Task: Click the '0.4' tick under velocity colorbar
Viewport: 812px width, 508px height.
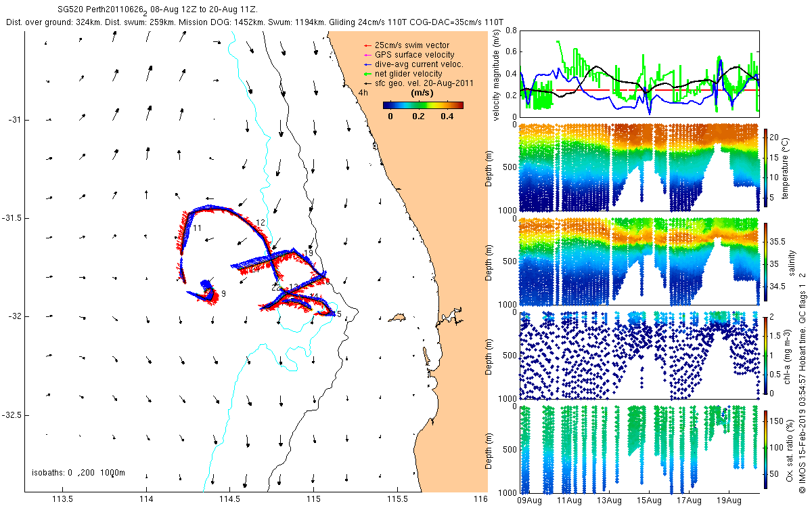Action: (447, 117)
